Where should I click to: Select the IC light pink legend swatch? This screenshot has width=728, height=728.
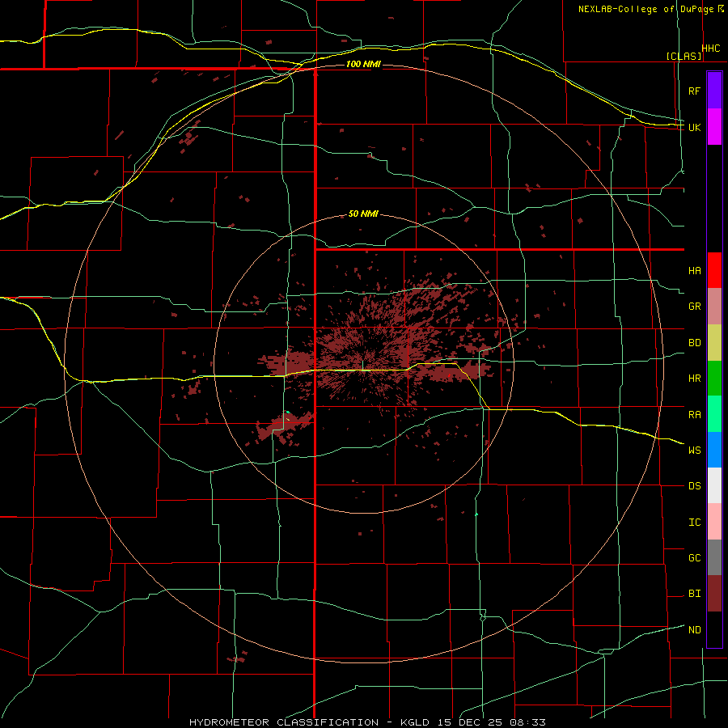714,522
